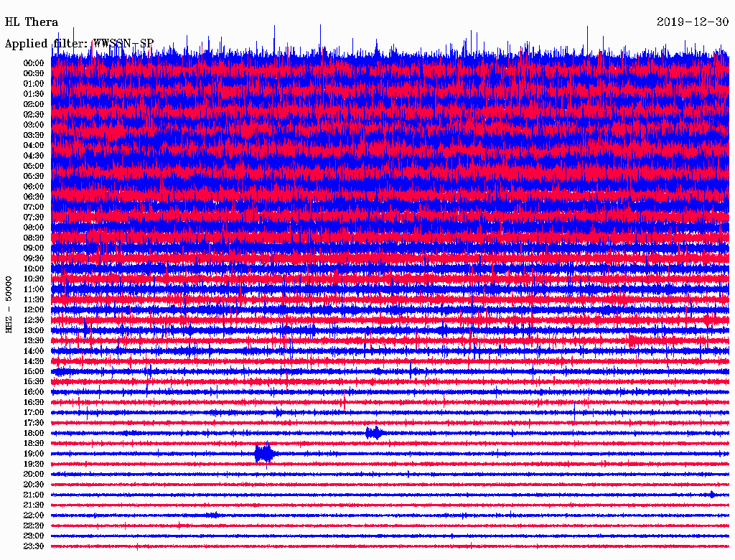The height and width of the screenshot is (560, 735).
Task: Click the 17:30 time label
Action: coord(34,423)
